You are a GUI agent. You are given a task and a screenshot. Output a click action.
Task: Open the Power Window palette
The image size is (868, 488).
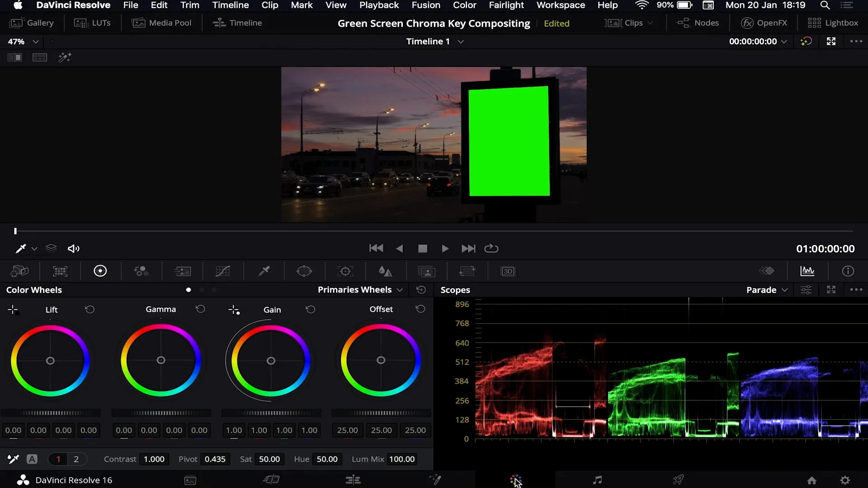tap(304, 272)
